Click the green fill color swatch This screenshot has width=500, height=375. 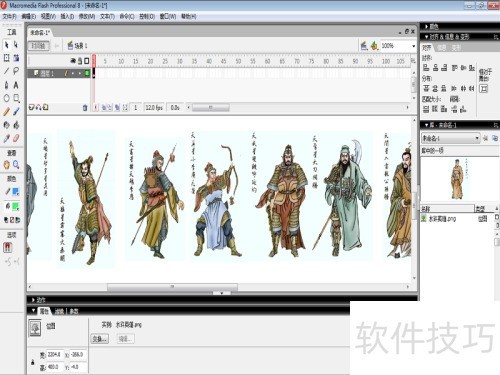[x=15, y=206]
